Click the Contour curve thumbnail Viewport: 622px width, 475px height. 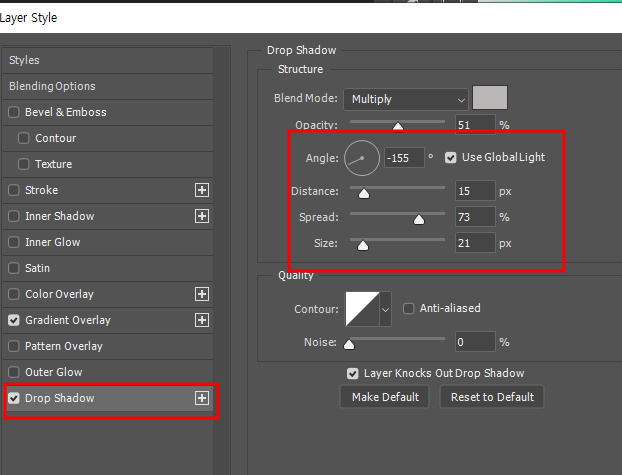pyautogui.click(x=362, y=309)
